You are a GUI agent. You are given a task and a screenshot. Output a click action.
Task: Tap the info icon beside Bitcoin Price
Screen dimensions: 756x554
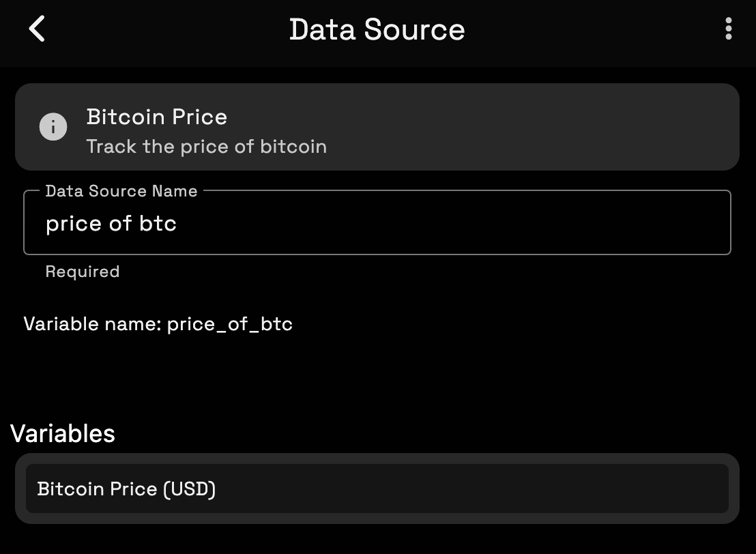53,126
